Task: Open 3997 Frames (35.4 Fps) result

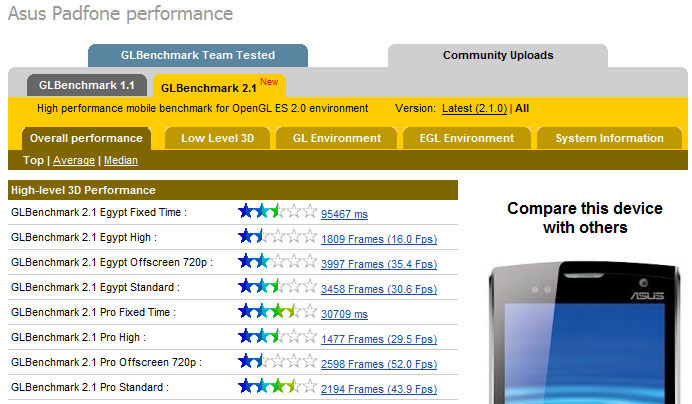Action: tap(379, 264)
